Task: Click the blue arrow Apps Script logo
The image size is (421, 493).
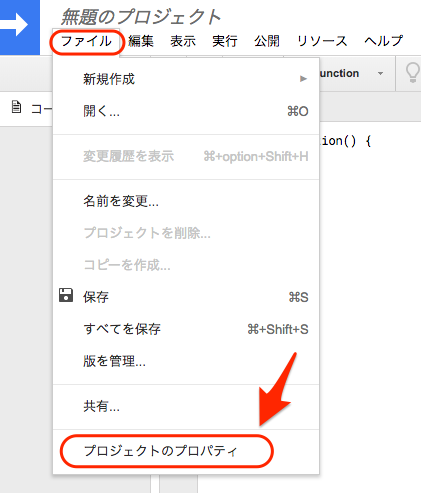Action: 19,27
